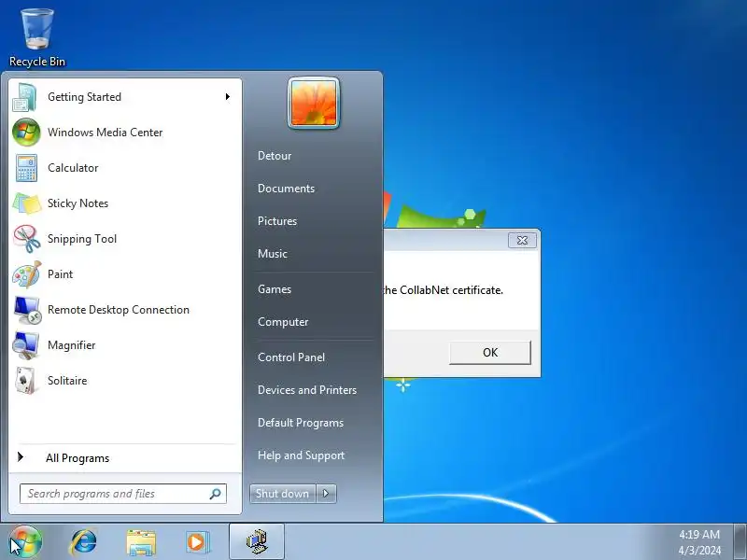This screenshot has width=747, height=560.
Task: Launch Windows Media Player from taskbar
Action: coord(197,542)
